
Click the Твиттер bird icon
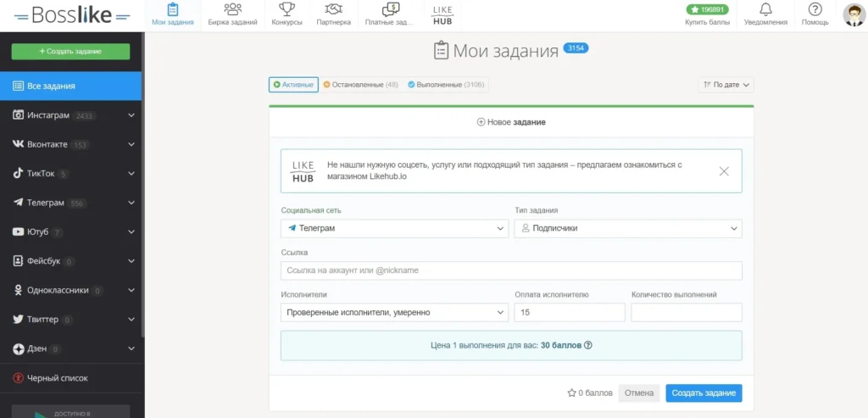(18, 320)
